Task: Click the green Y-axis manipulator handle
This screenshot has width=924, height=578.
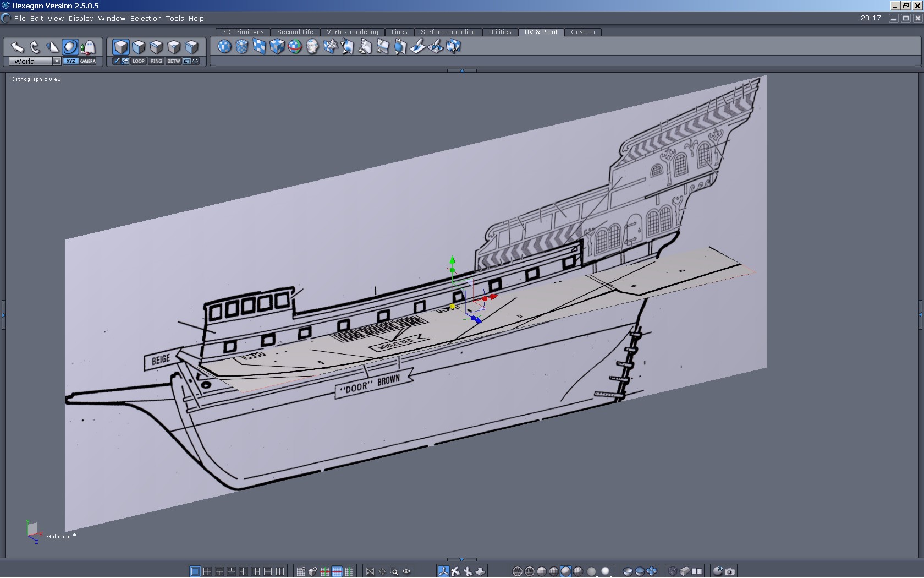Action: pyautogui.click(x=452, y=260)
